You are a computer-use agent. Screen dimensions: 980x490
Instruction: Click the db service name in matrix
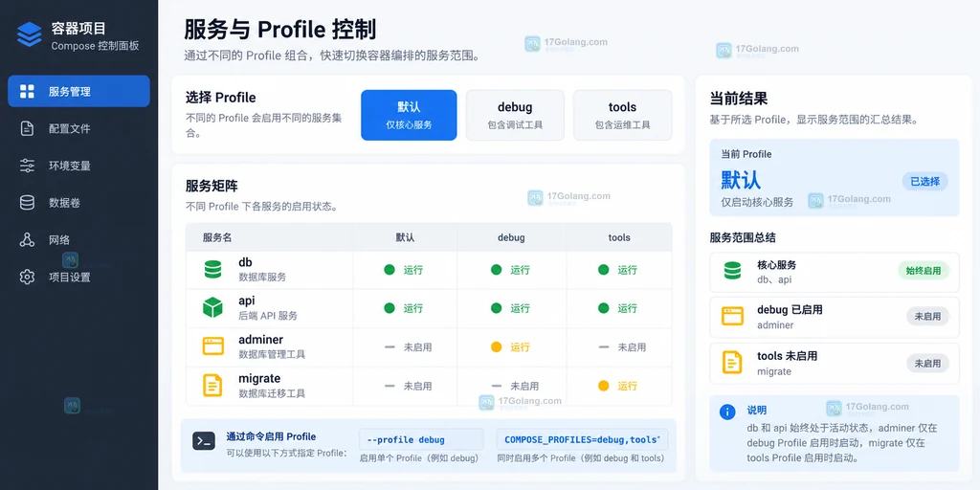click(x=245, y=262)
